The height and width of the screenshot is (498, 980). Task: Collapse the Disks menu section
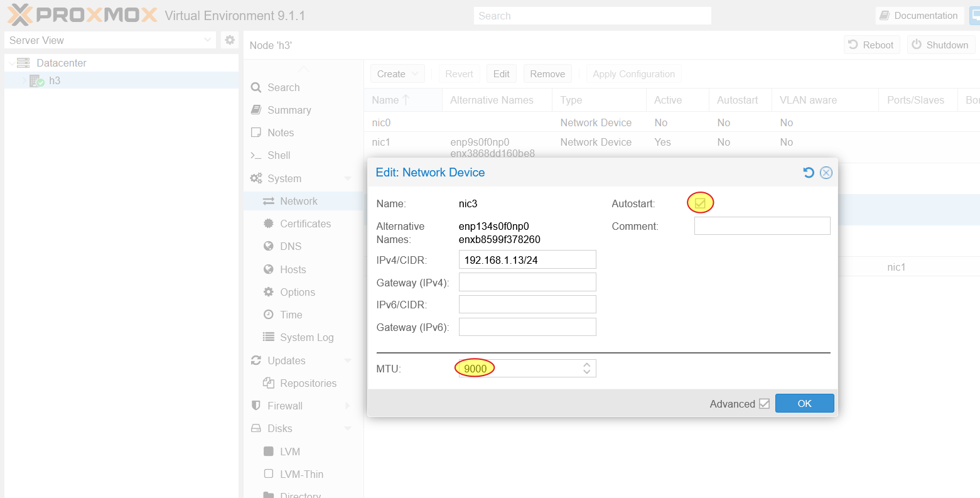coord(348,428)
